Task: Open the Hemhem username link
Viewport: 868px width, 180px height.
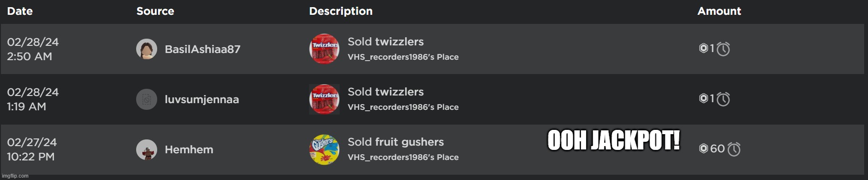Action: 189,149
